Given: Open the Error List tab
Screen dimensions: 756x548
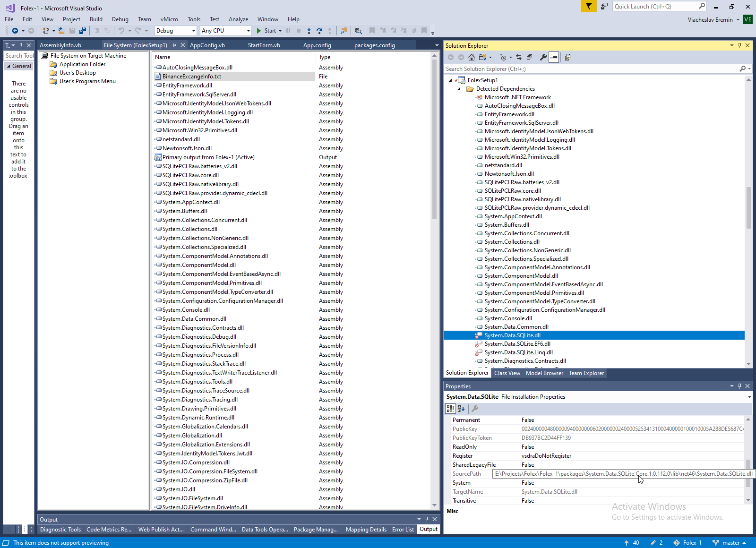Looking at the screenshot, I should tap(403, 530).
